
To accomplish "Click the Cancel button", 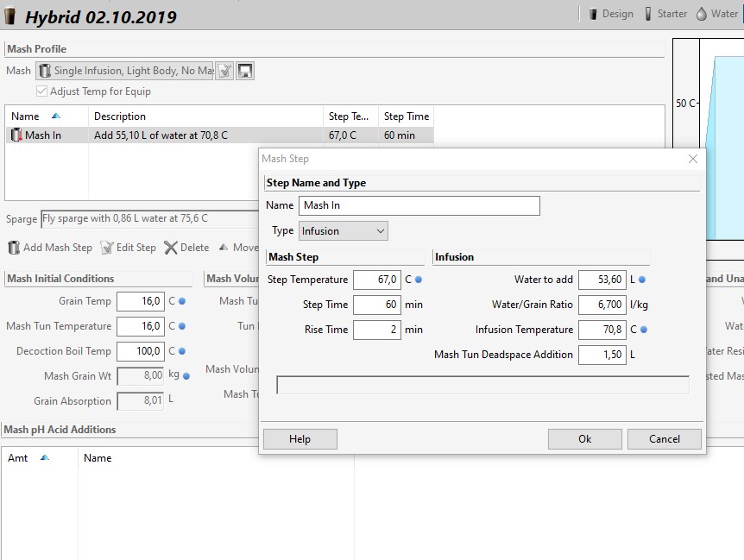I will pyautogui.click(x=665, y=439).
